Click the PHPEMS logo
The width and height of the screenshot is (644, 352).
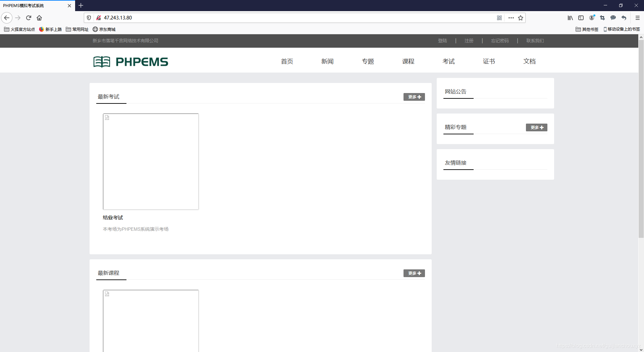(x=131, y=62)
